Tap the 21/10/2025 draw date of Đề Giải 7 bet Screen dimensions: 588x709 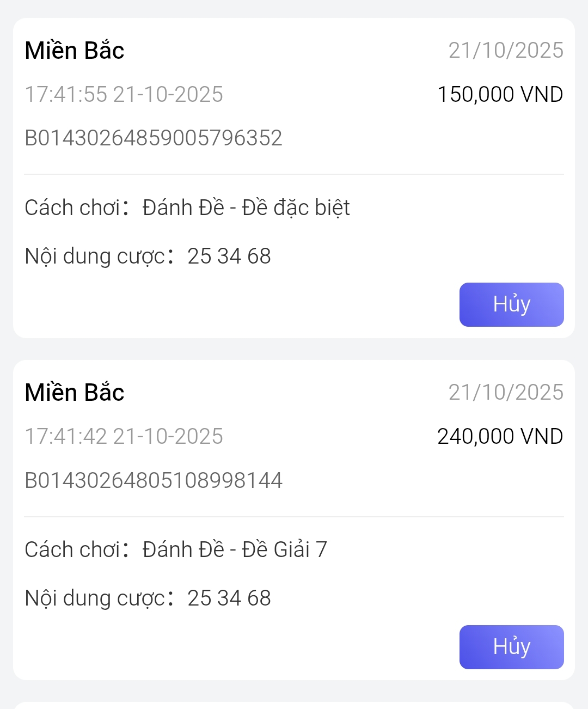[506, 393]
